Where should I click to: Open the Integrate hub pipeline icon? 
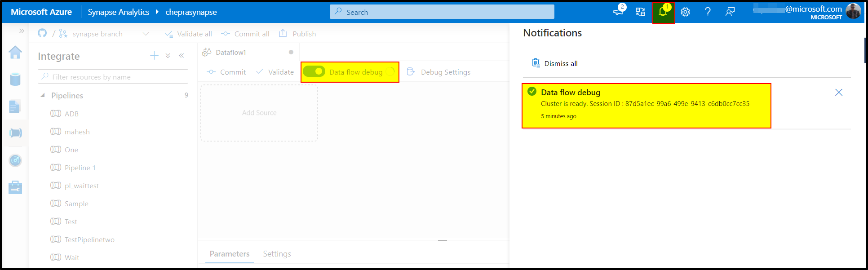[x=15, y=133]
